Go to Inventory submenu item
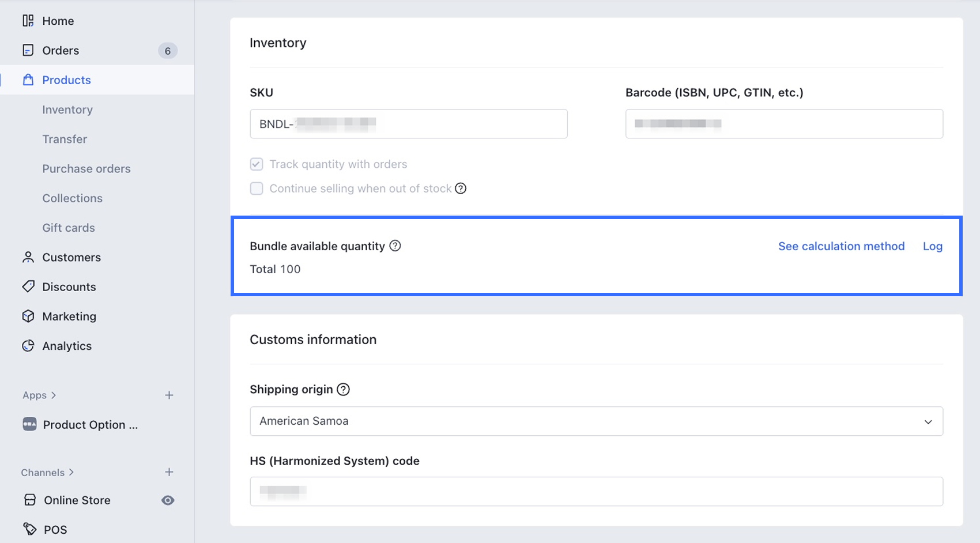 point(67,110)
